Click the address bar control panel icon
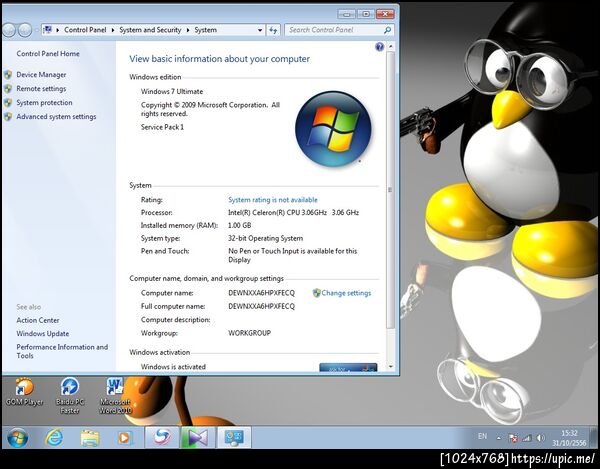Image resolution: width=600 pixels, height=469 pixels. (x=47, y=29)
